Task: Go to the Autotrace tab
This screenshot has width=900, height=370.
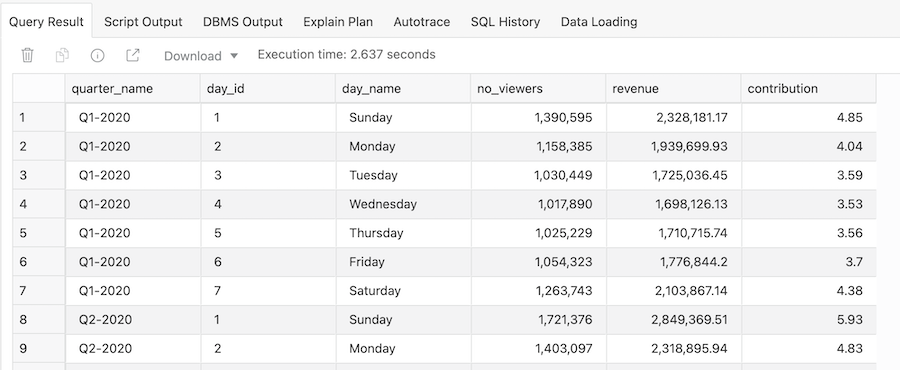Action: pos(422,22)
